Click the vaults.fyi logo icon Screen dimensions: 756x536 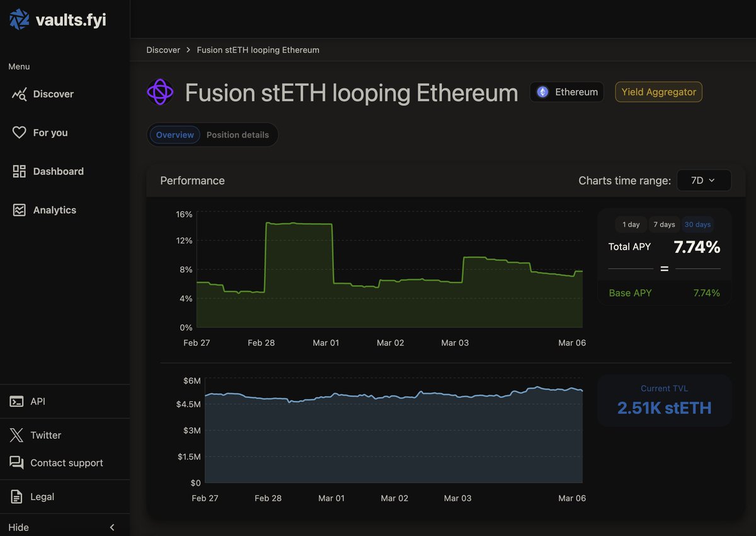click(x=19, y=20)
